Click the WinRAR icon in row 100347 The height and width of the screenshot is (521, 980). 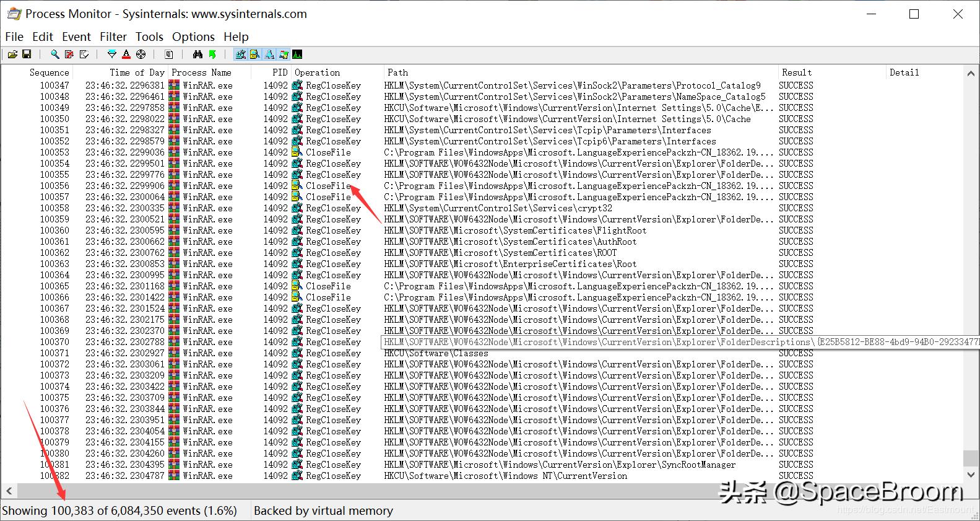pyautogui.click(x=175, y=85)
